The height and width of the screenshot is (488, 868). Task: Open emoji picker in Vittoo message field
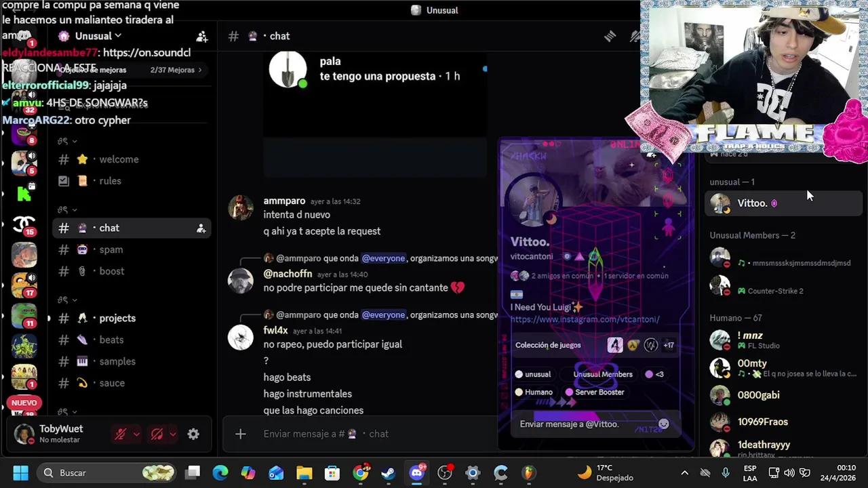tap(664, 424)
